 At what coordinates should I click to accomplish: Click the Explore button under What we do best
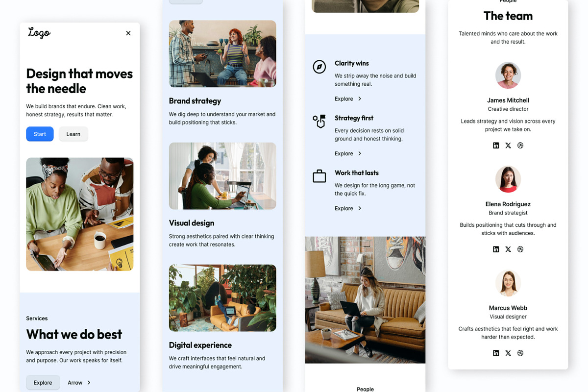click(x=43, y=383)
